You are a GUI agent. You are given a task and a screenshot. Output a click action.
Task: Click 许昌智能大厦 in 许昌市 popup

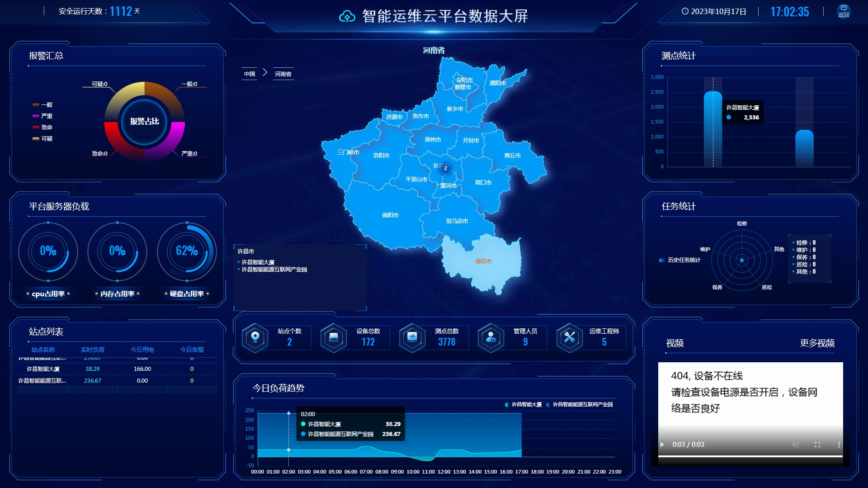258,262
